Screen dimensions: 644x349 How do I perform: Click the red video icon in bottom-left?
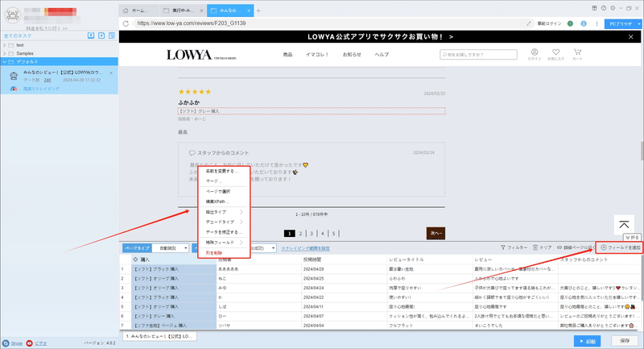coord(29,343)
